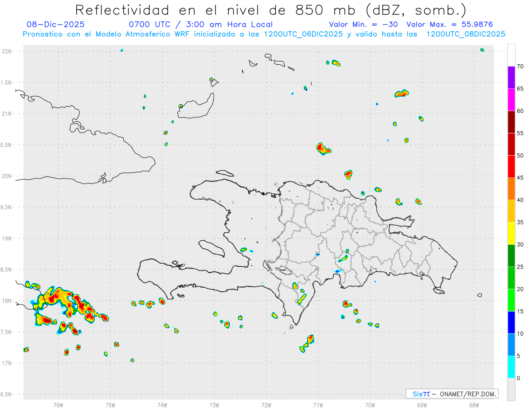Click the color scale label '55'
Image resolution: width=532 pixels, height=411 pixels.
tap(520, 133)
